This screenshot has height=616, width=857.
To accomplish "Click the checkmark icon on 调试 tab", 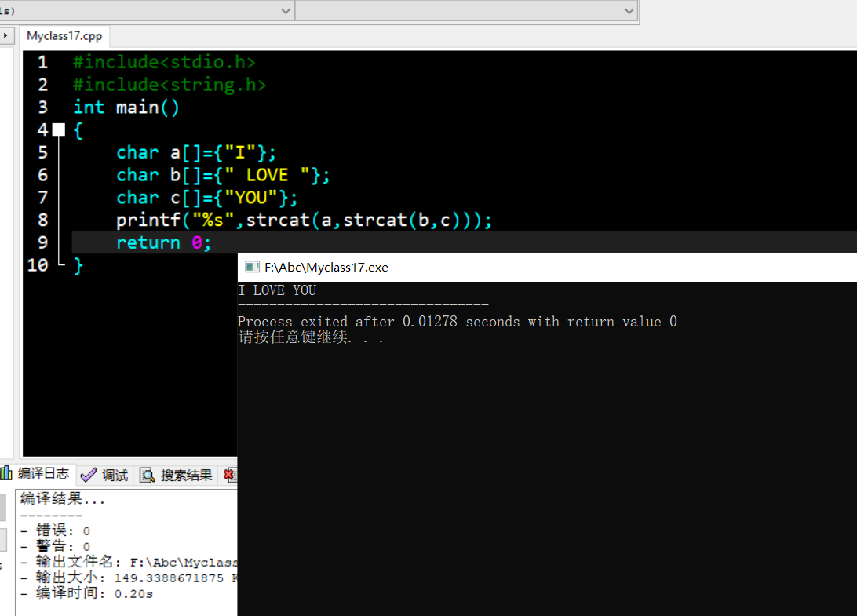I will [88, 476].
